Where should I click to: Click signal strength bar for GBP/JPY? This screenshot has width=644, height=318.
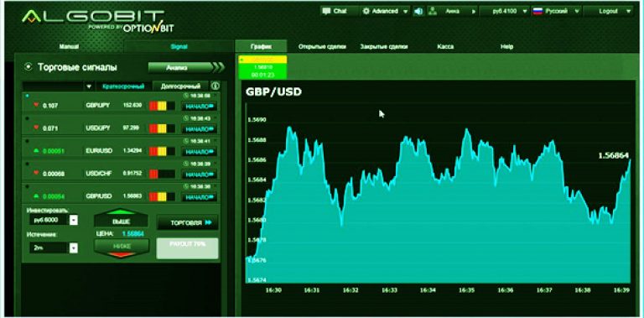coord(162,106)
